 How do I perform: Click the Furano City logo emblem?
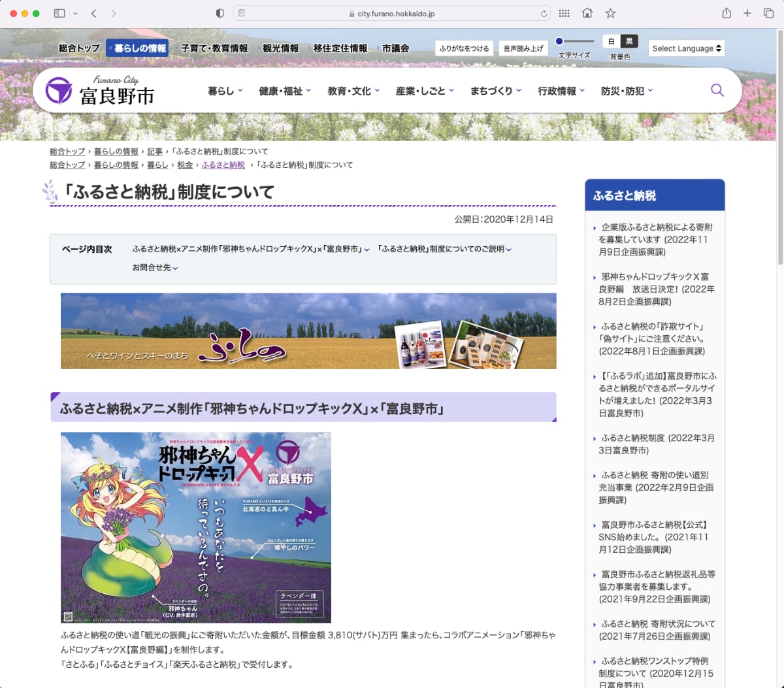(59, 91)
